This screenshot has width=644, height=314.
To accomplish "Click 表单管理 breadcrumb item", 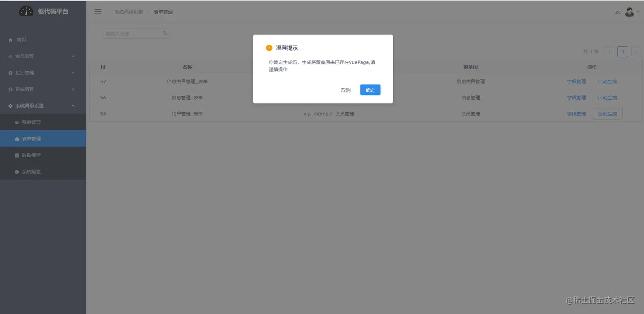I will pyautogui.click(x=162, y=12).
